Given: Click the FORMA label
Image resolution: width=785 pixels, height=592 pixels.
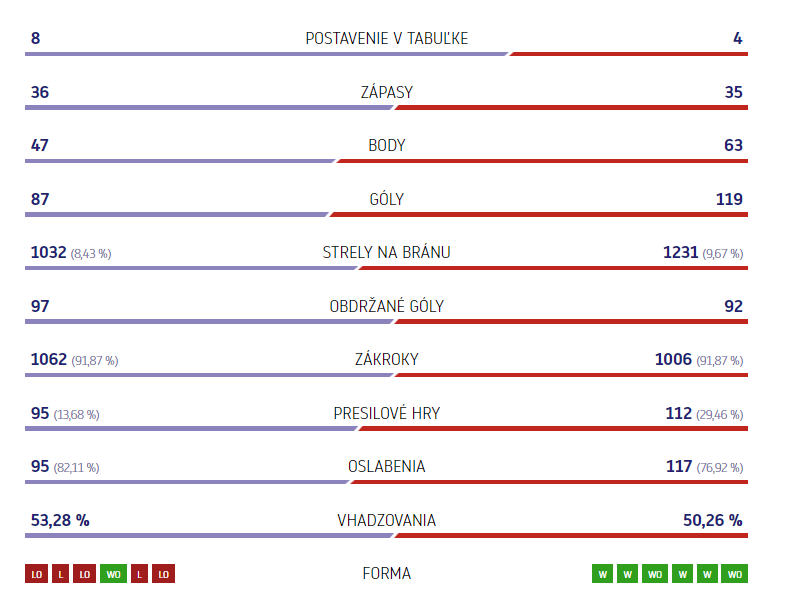Looking at the screenshot, I should tap(386, 573).
